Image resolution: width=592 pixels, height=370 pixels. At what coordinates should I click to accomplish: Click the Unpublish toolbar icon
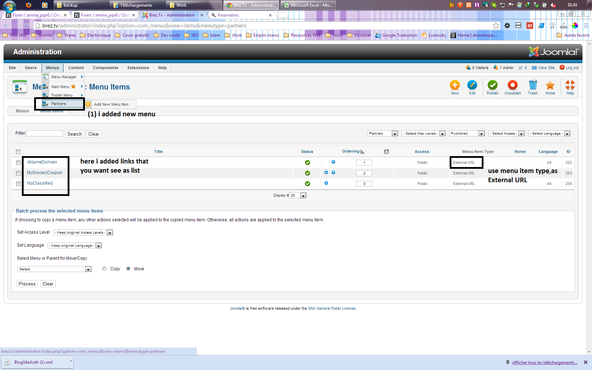point(512,85)
